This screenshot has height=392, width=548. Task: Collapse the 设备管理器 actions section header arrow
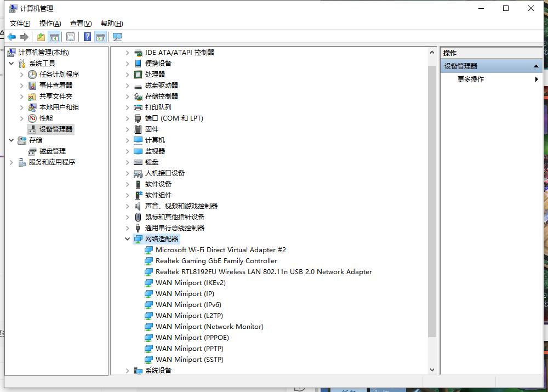coord(536,66)
